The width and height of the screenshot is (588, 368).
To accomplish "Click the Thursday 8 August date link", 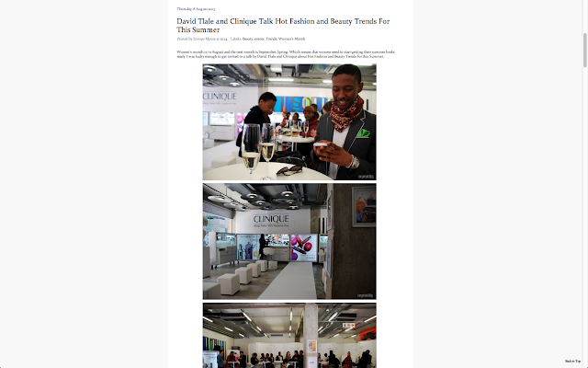I will pyautogui.click(x=196, y=8).
